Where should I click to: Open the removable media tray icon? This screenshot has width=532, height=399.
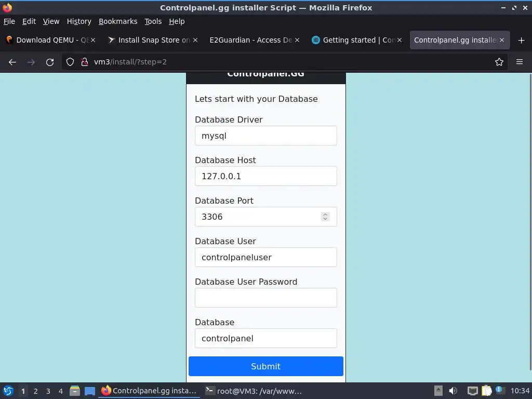(438, 391)
